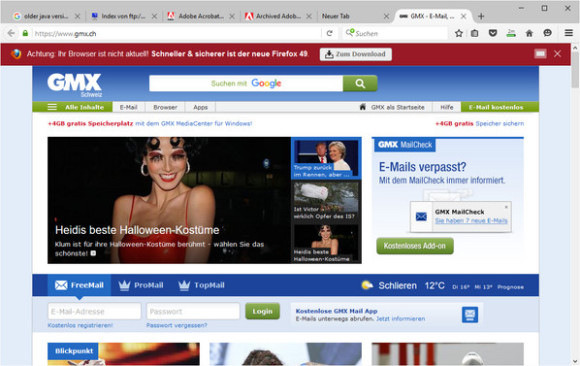This screenshot has height=366, width=580.
Task: Go to Firefox home page icon
Action: click(529, 33)
